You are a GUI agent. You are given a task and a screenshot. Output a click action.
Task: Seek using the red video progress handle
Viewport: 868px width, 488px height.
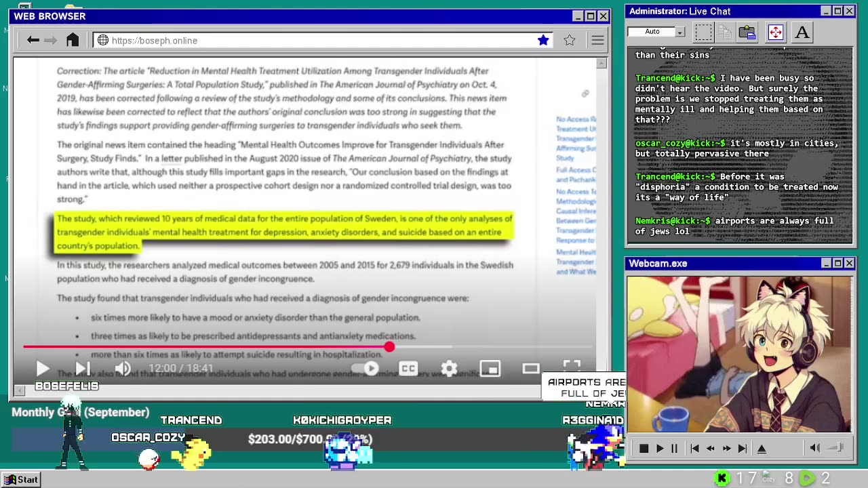click(389, 347)
